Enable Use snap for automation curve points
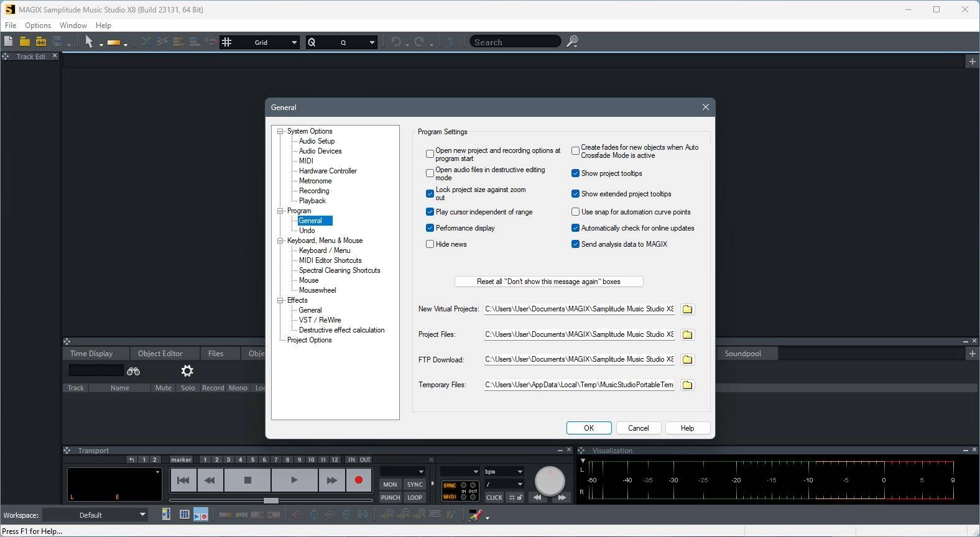This screenshot has height=537, width=980. [x=575, y=212]
